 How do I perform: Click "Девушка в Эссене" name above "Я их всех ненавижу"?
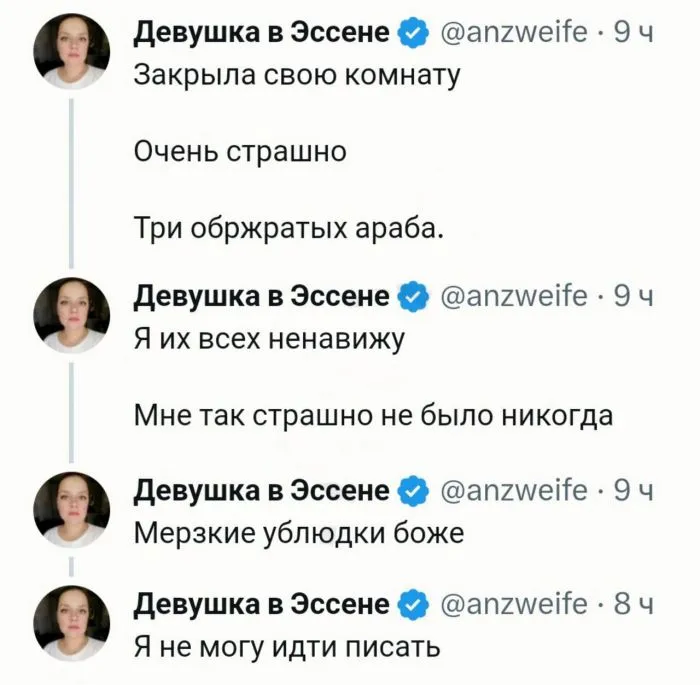(263, 297)
